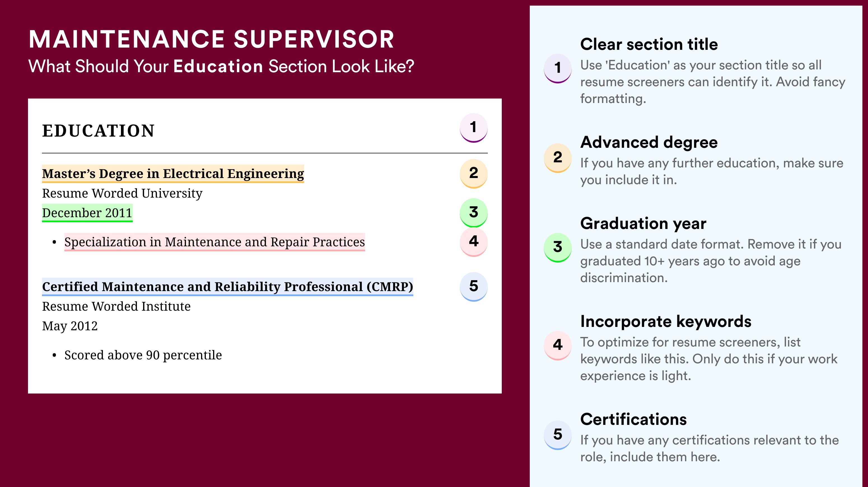Click the EDUCATION section heading

click(x=98, y=131)
